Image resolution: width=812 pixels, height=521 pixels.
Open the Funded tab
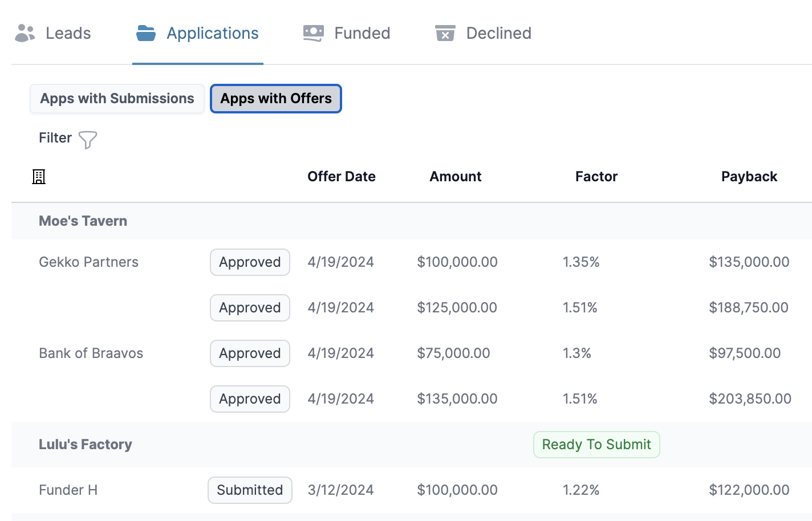click(362, 33)
